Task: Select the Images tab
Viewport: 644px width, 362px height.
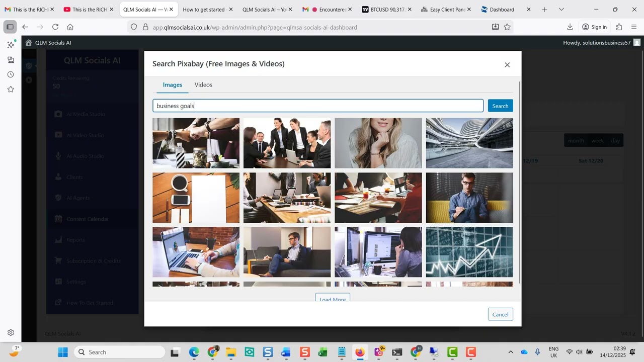Action: click(x=173, y=85)
